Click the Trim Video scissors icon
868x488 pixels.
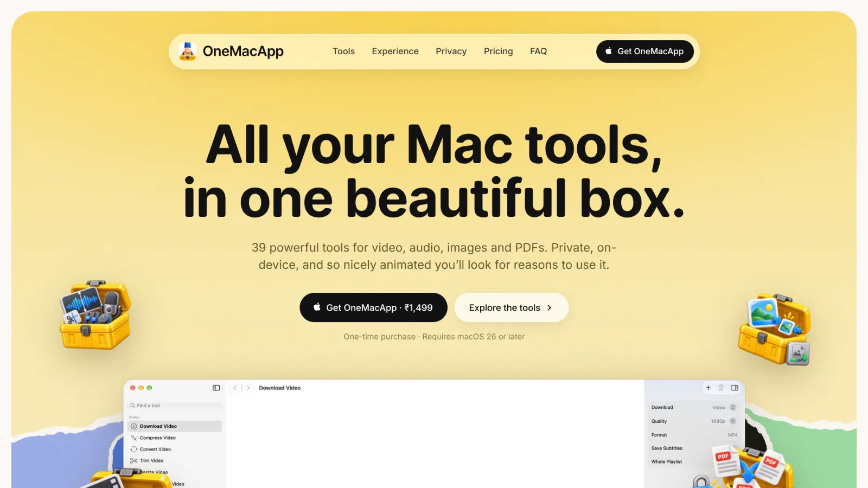click(x=133, y=460)
